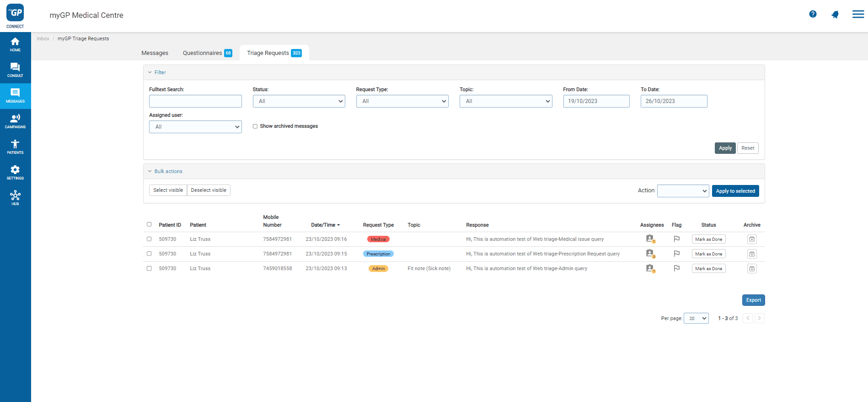Go to Home in sidebar
The height and width of the screenshot is (402, 868).
point(15,45)
